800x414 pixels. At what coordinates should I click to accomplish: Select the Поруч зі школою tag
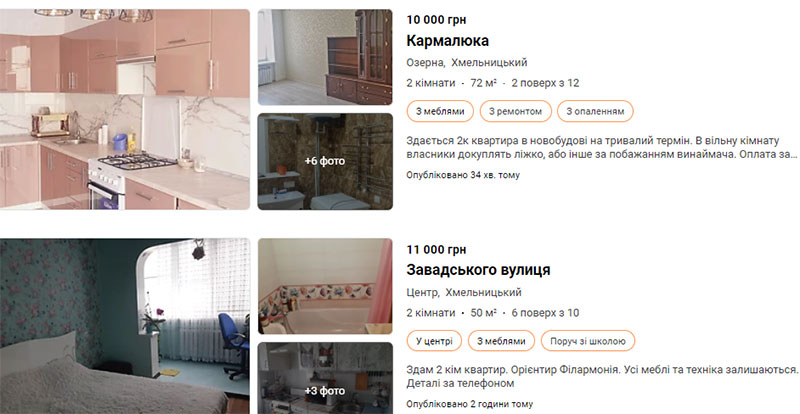(x=588, y=341)
